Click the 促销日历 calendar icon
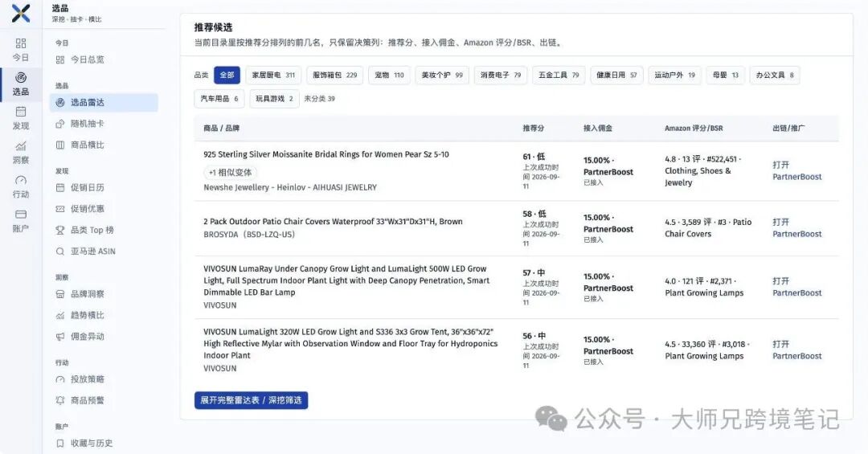The image size is (868, 454). click(x=60, y=188)
